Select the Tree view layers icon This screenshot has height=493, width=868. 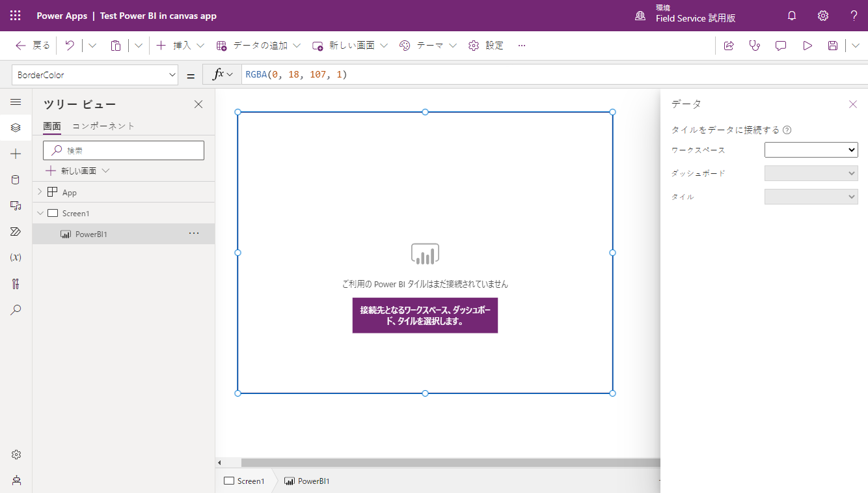pos(16,128)
